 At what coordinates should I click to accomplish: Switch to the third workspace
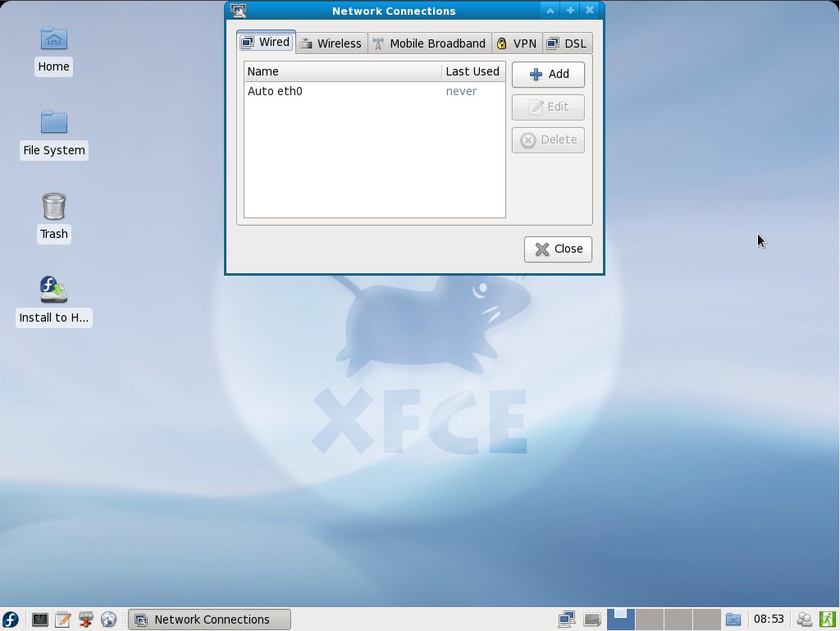pyautogui.click(x=678, y=620)
